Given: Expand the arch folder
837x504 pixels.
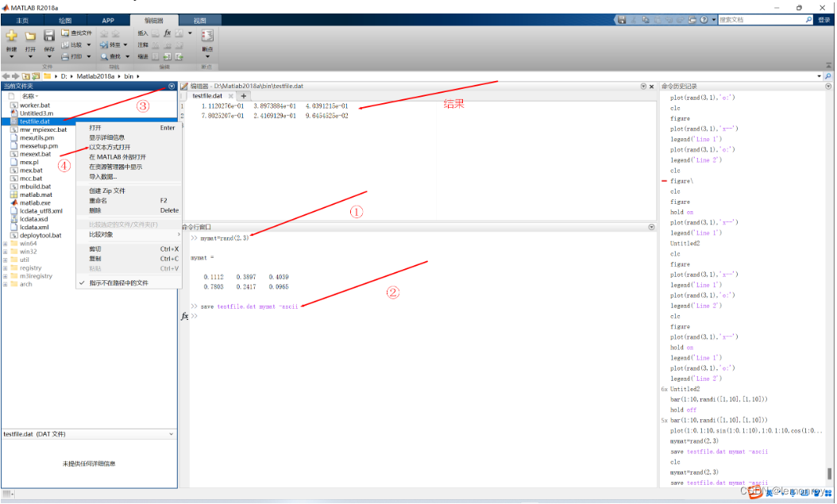Looking at the screenshot, I should [x=6, y=284].
